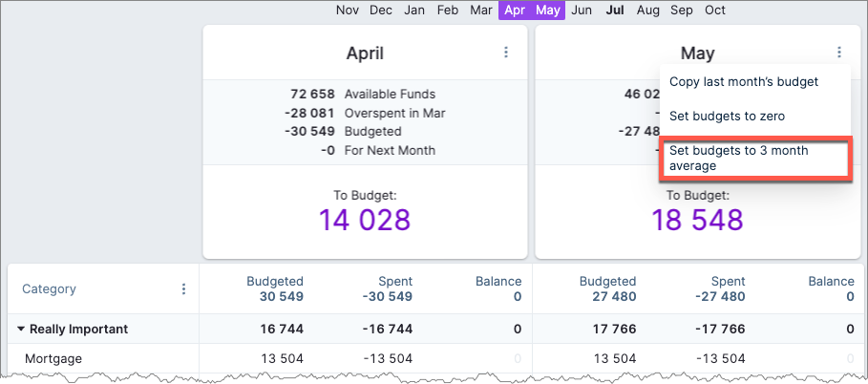The image size is (868, 384).
Task: Select Jan in the month picker
Action: pyautogui.click(x=414, y=11)
